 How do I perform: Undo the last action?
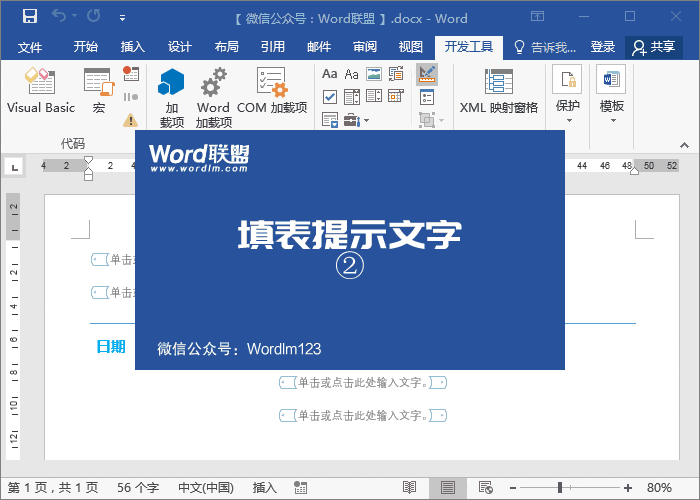[59, 17]
